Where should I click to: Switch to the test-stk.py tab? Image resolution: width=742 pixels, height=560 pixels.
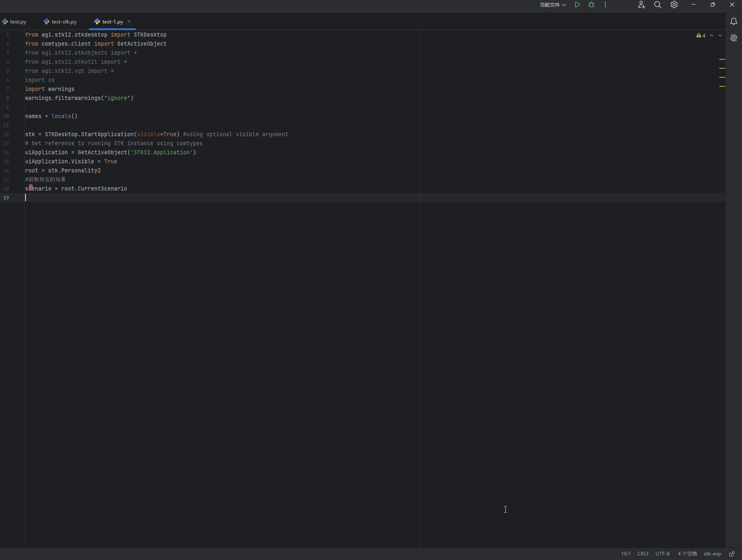[x=64, y=22]
